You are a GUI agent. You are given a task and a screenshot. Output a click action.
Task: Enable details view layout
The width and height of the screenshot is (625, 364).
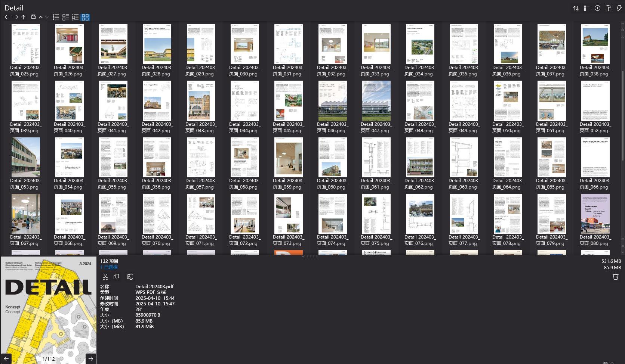pos(75,17)
